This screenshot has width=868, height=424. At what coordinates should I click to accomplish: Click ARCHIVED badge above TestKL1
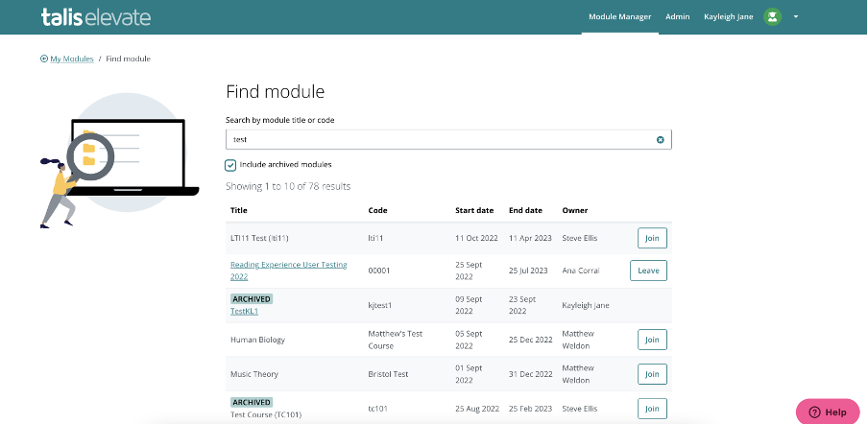(x=252, y=299)
